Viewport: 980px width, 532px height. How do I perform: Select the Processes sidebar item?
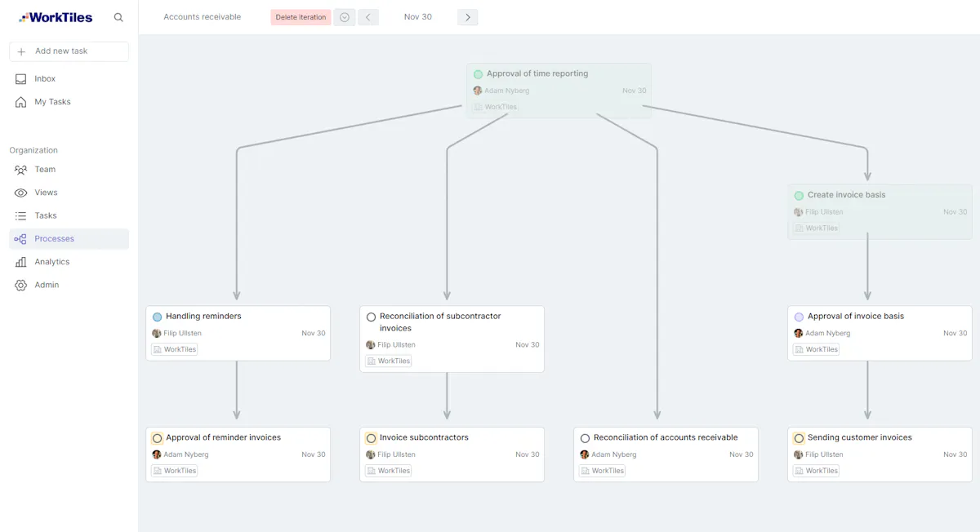tap(69, 239)
